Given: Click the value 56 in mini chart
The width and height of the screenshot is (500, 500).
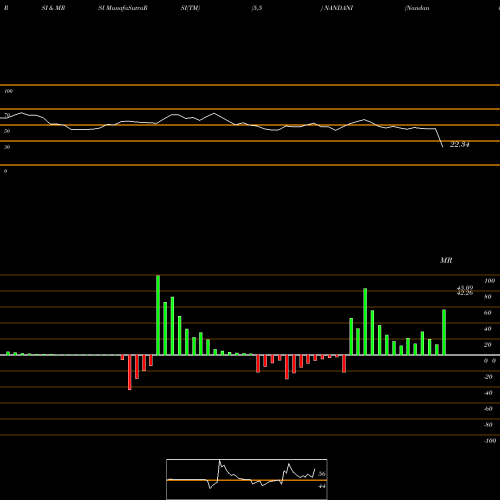Looking at the screenshot, I should coord(322,474).
